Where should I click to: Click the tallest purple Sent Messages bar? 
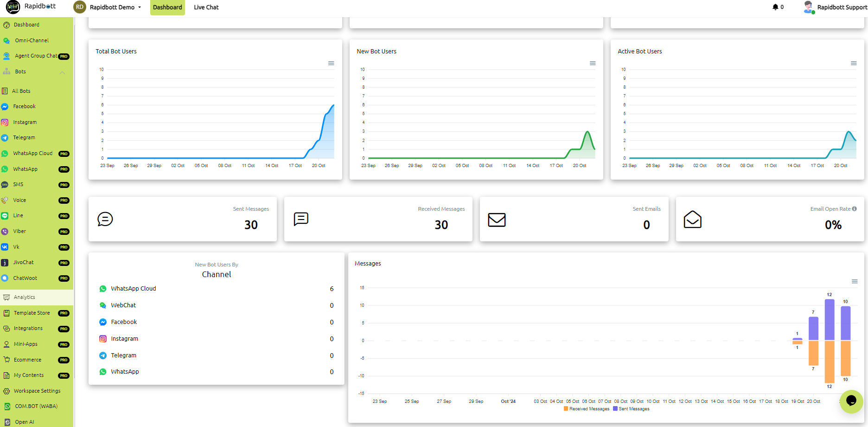pyautogui.click(x=830, y=320)
